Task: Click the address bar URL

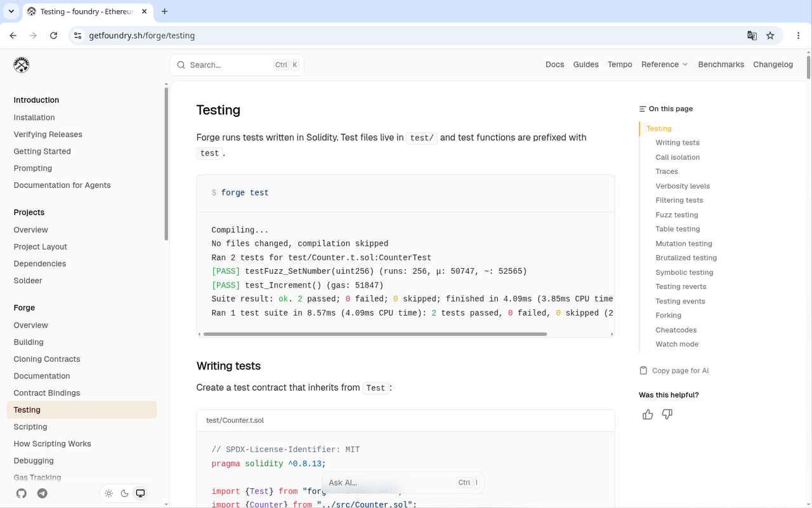Action: coord(141,36)
